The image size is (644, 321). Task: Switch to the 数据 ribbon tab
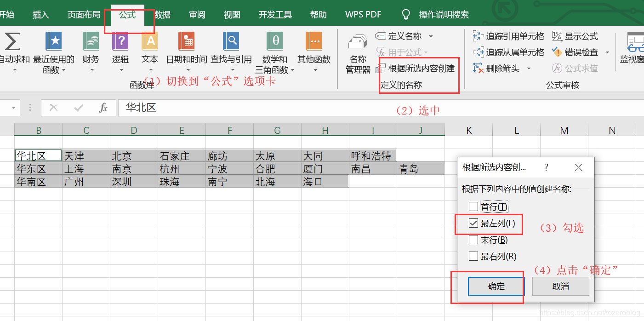[161, 14]
